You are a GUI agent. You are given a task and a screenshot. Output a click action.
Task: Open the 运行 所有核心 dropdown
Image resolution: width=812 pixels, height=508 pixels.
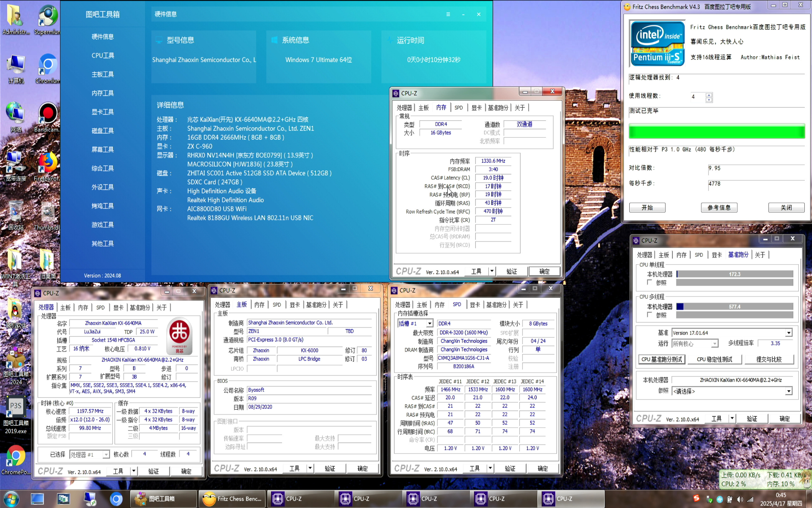coord(715,344)
